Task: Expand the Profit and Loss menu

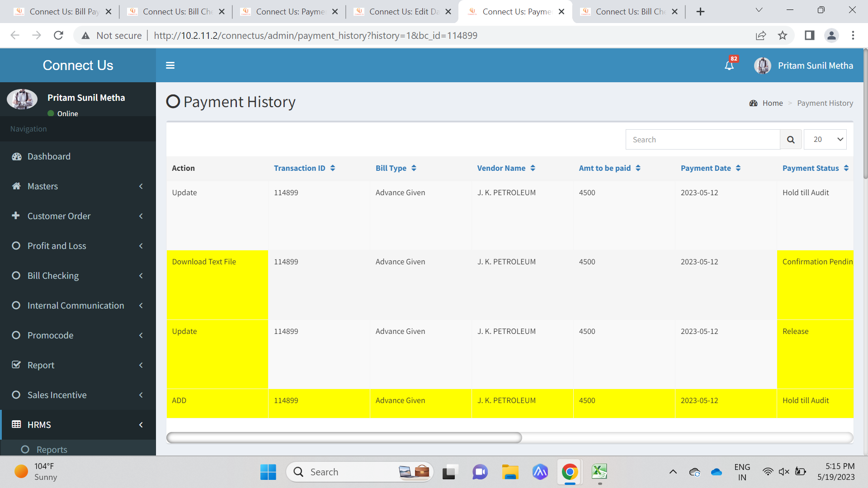Action: [x=78, y=246]
